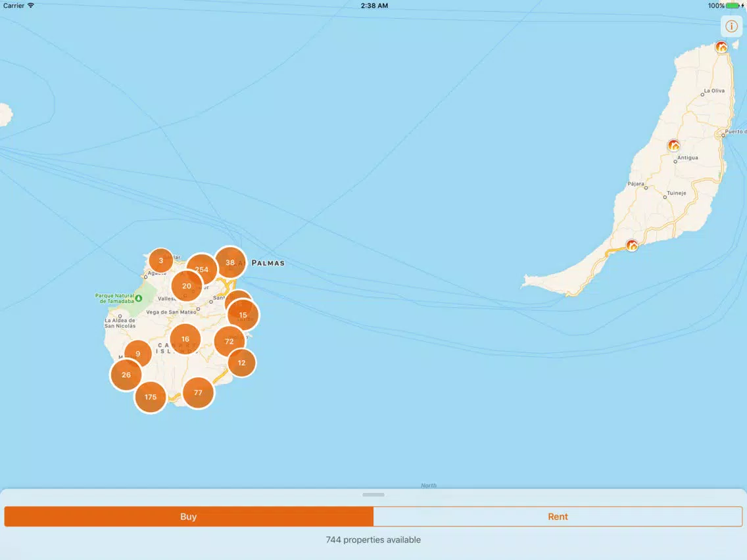
Task: Select the cluster marker labeled 72
Action: (229, 341)
